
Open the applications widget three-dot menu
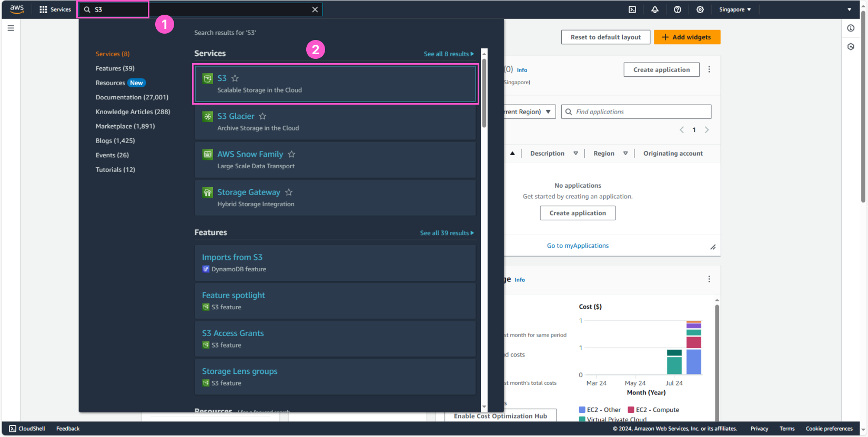click(709, 69)
